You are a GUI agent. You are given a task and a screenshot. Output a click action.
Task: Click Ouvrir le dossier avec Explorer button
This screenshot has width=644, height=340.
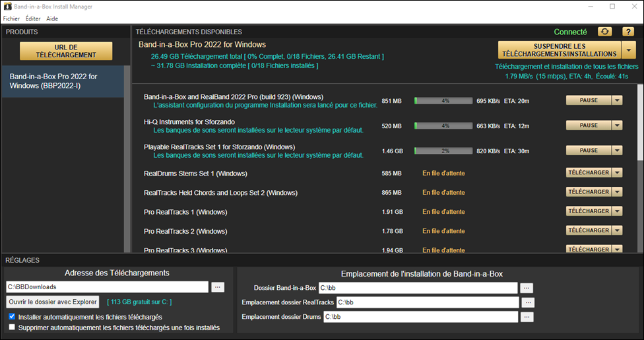pos(53,302)
